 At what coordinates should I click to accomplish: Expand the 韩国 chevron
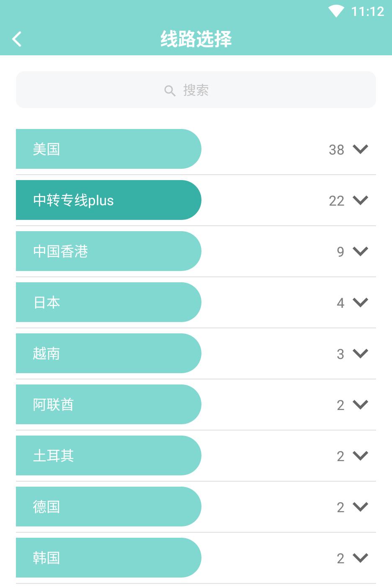point(360,558)
